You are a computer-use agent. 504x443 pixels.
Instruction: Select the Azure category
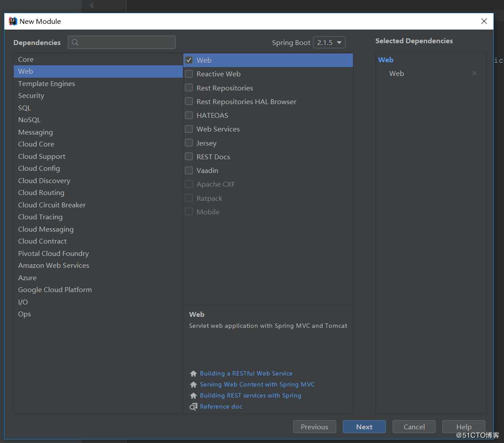[98, 278]
